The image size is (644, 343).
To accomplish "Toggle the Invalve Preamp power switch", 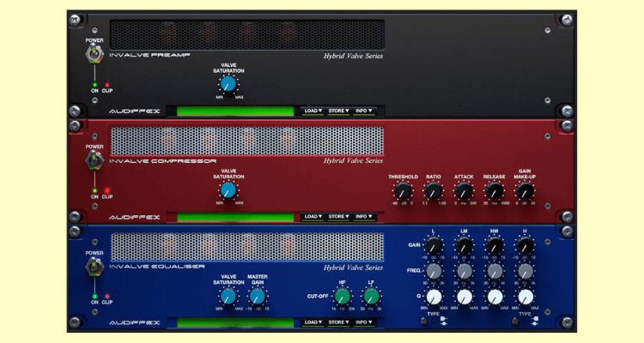I will [94, 54].
